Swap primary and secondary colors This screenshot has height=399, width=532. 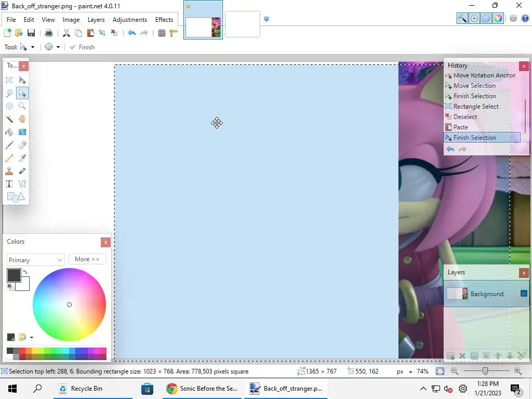(25, 272)
